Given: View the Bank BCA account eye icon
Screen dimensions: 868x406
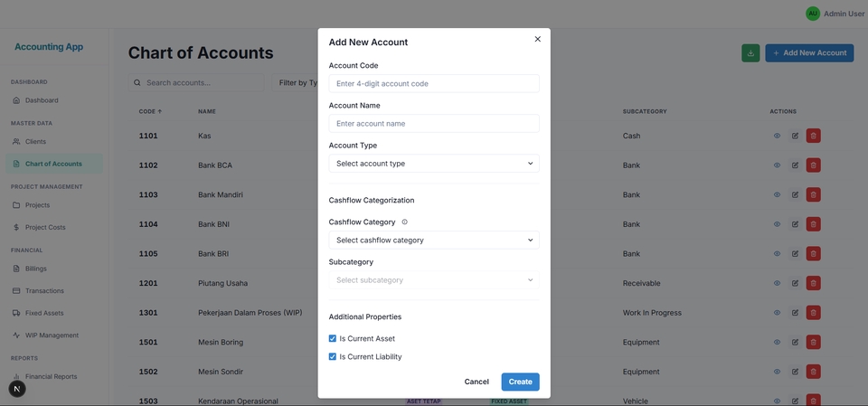Looking at the screenshot, I should coord(778,165).
